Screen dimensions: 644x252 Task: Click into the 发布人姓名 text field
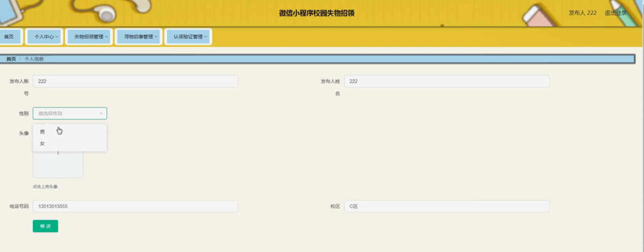[447, 81]
